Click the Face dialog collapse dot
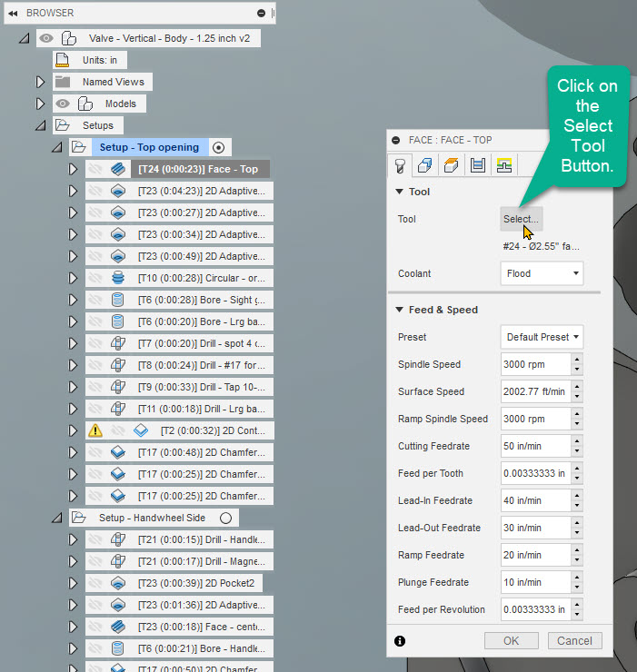The height and width of the screenshot is (672, 637). click(396, 140)
